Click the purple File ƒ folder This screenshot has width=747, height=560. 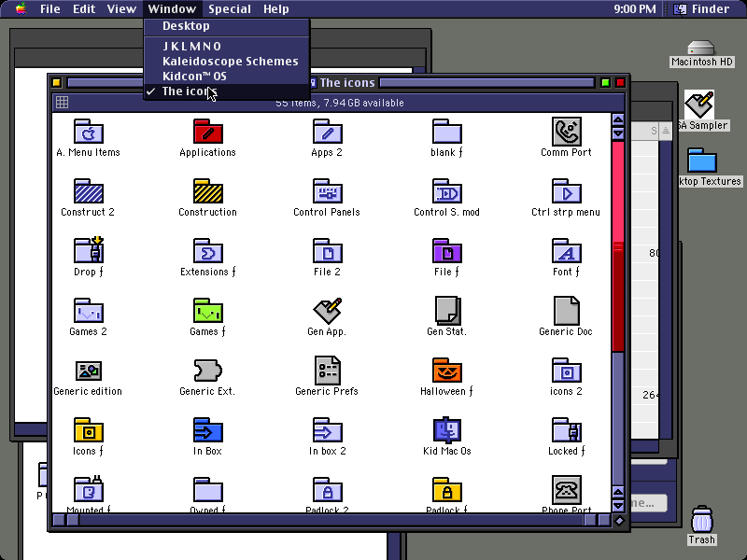click(447, 250)
